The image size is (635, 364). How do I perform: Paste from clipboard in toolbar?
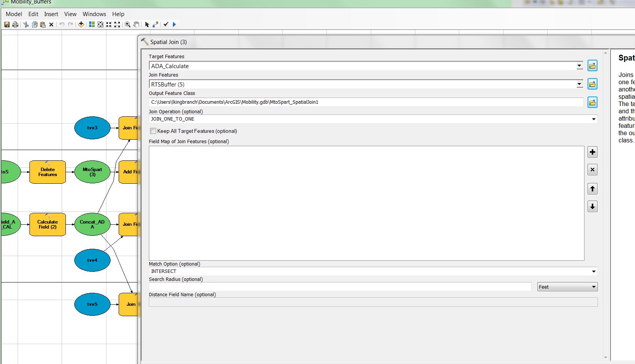point(43,24)
